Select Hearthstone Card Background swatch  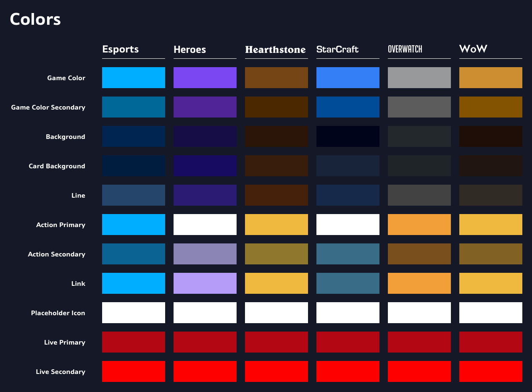click(277, 166)
